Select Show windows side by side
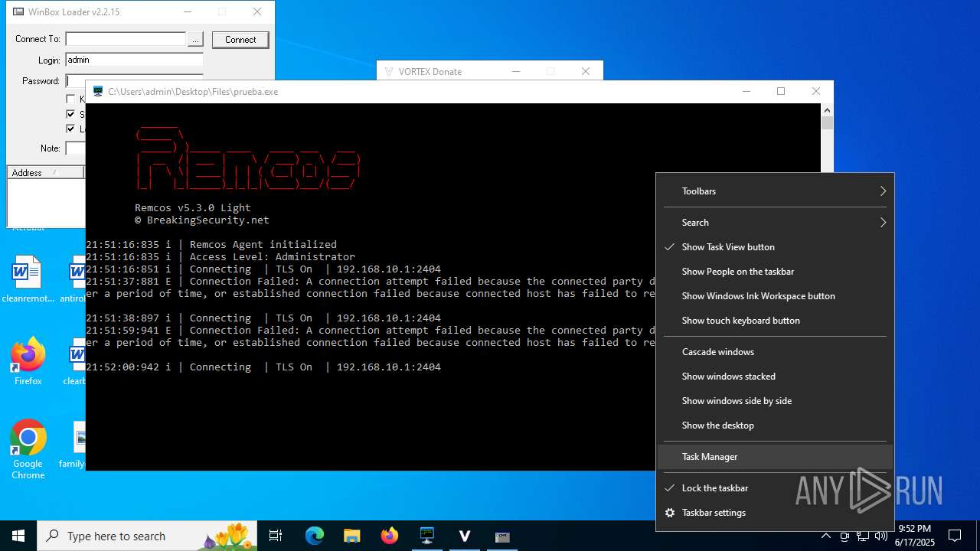The width and height of the screenshot is (980, 551). coord(775,401)
